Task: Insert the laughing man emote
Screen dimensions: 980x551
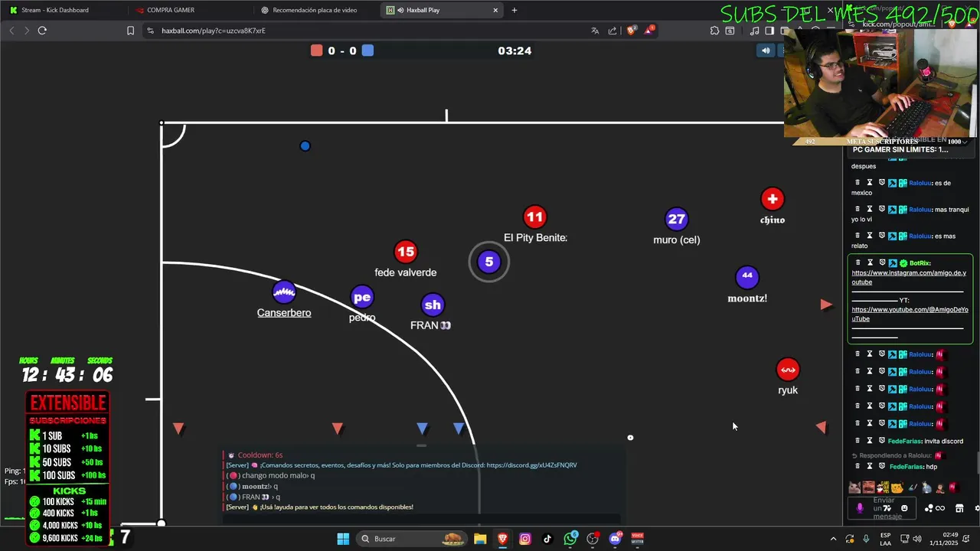Action: (869, 487)
